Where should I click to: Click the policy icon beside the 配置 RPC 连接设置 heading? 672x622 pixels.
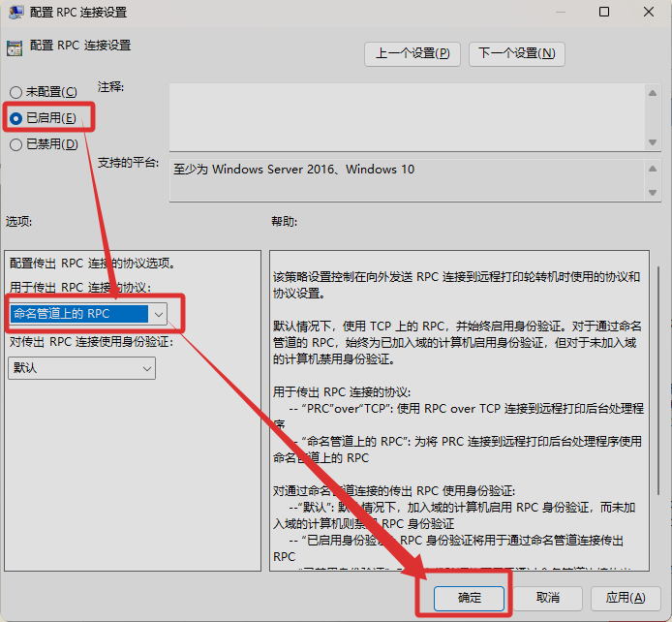[14, 47]
